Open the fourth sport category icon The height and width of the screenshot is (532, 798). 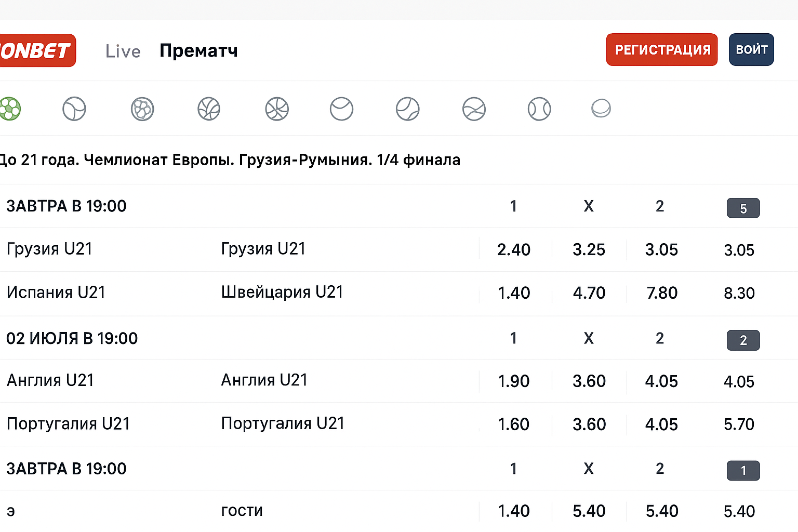(209, 109)
